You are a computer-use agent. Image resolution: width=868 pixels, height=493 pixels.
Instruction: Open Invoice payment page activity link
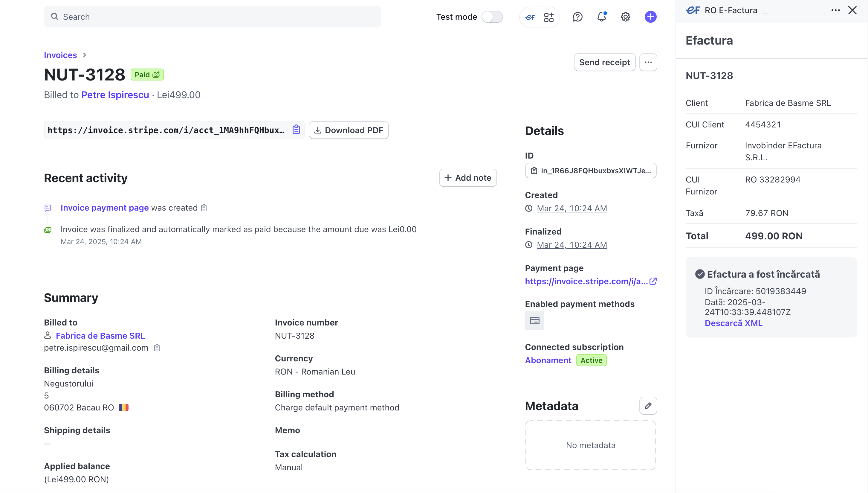pyautogui.click(x=105, y=208)
